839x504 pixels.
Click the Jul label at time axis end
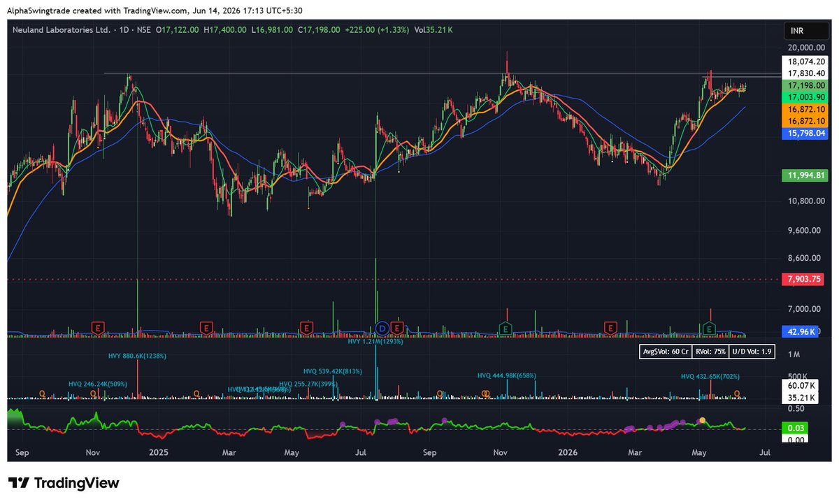tap(764, 453)
